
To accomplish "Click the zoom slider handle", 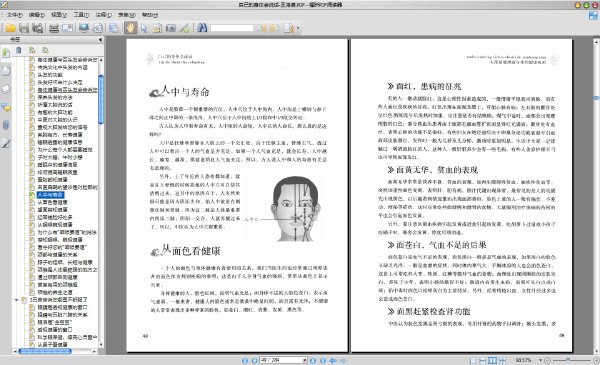I will click(568, 360).
